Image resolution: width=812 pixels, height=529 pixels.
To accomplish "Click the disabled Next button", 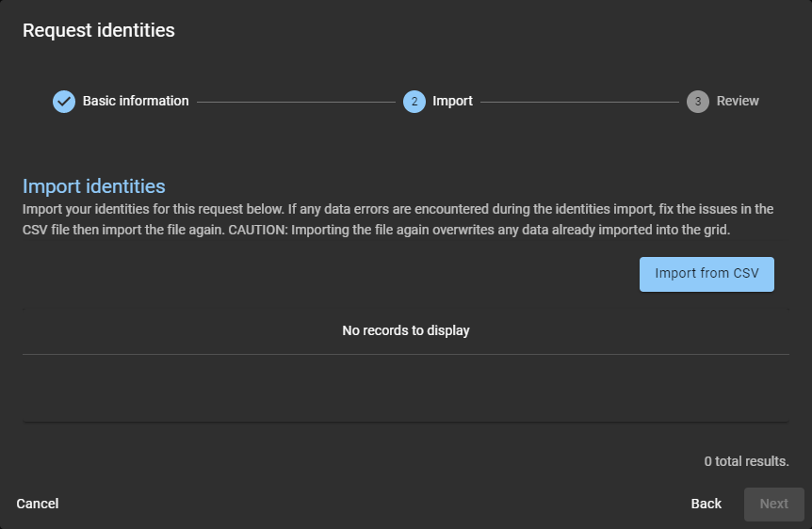I will pos(773,504).
